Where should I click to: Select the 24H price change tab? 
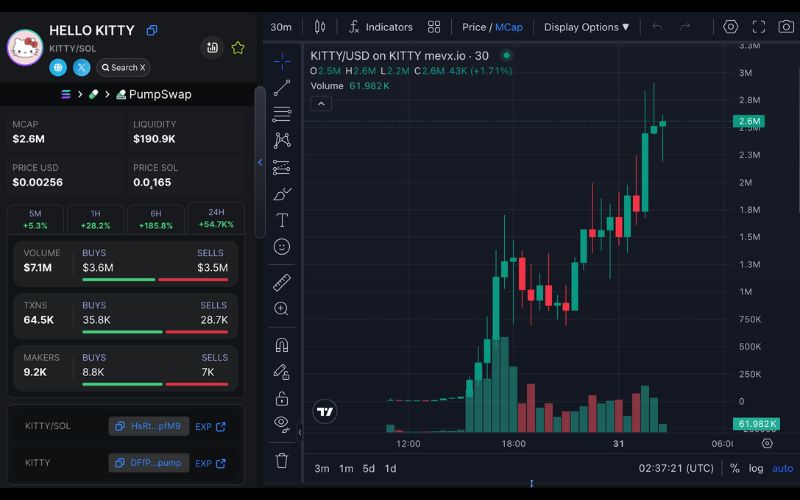[x=216, y=218]
